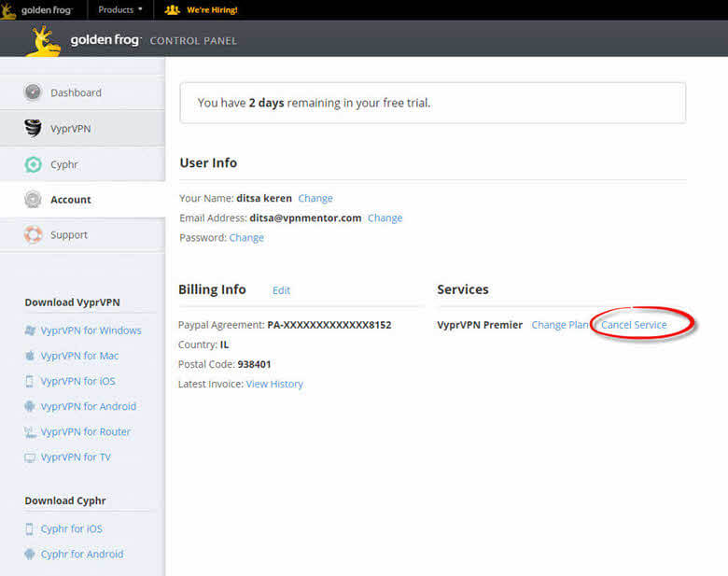Click the Postal Code value 938401
Image resolution: width=728 pixels, height=576 pixels.
[x=254, y=364]
